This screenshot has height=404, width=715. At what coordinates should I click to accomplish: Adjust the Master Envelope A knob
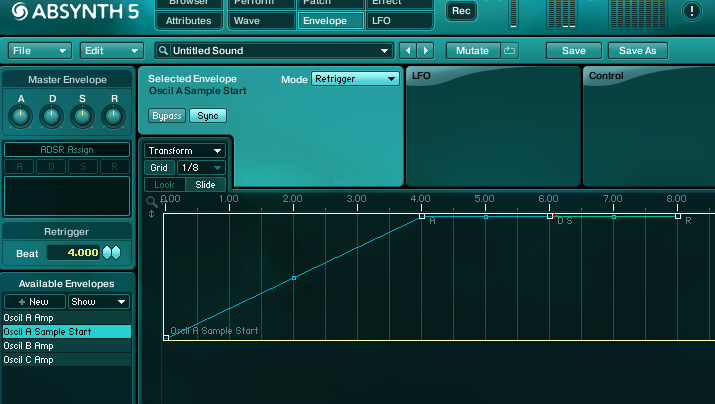click(x=21, y=117)
